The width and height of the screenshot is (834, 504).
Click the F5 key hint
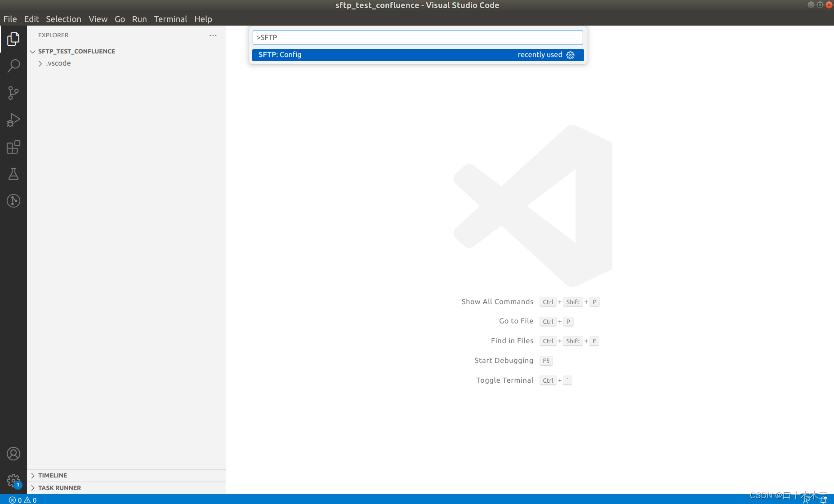pyautogui.click(x=546, y=361)
